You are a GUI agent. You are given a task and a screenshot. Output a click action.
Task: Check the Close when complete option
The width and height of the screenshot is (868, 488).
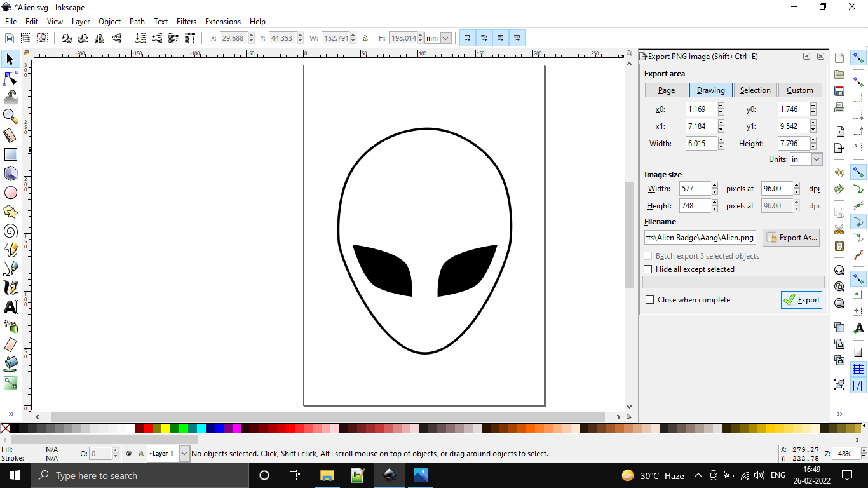pos(649,299)
